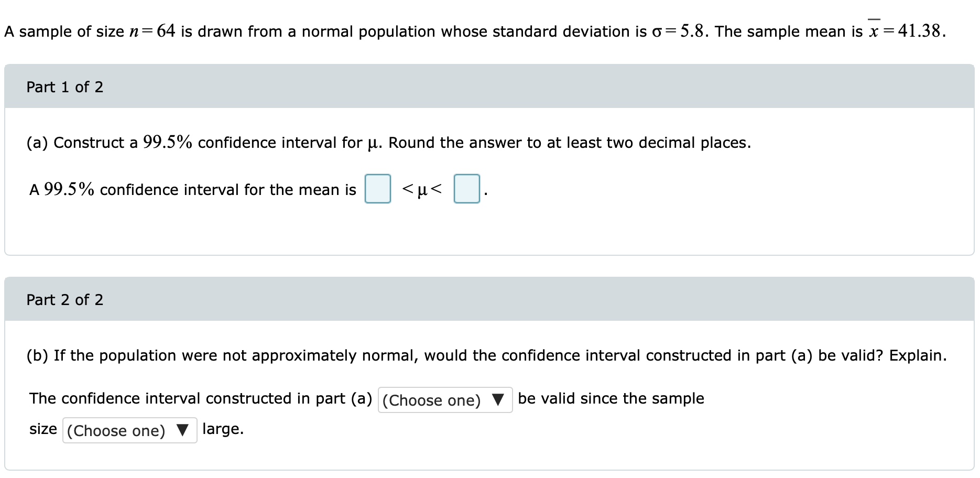This screenshot has width=980, height=478.
Task: Click the (Choose one) text after part (a)
Action: [x=432, y=400]
